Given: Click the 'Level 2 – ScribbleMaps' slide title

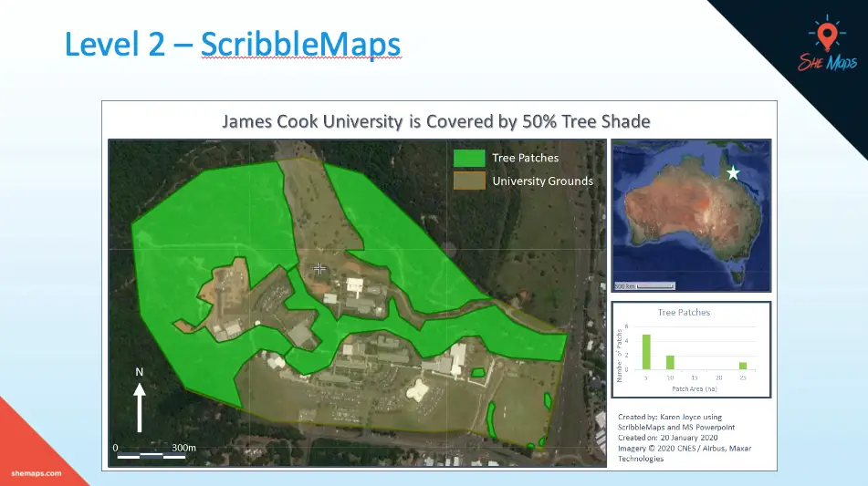Looking at the screenshot, I should (x=233, y=45).
